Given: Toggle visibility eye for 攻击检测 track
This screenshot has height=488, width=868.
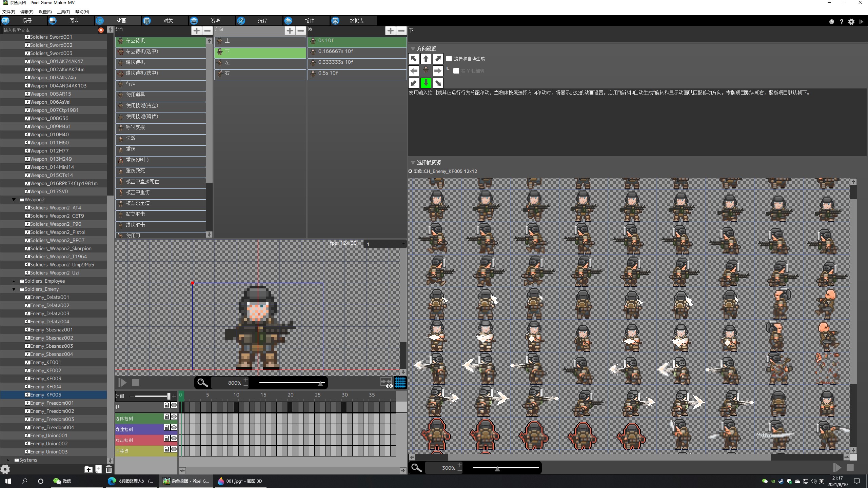Looking at the screenshot, I should click(x=174, y=438).
